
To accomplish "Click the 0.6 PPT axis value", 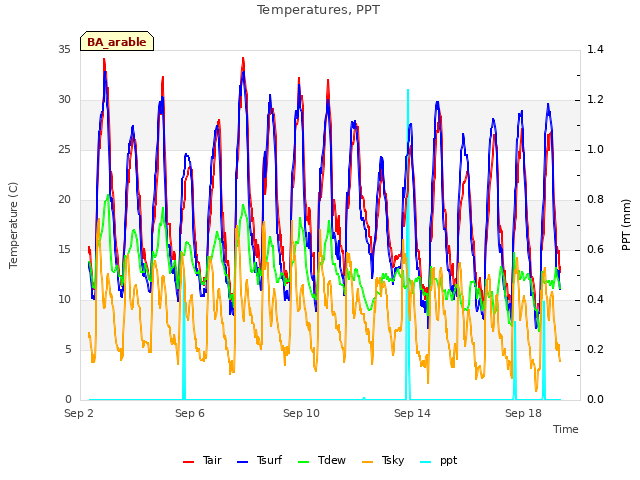I will [x=595, y=249].
